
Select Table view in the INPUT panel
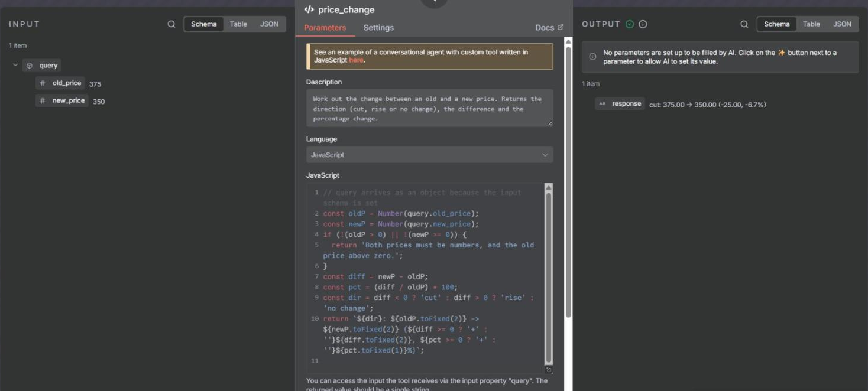238,24
